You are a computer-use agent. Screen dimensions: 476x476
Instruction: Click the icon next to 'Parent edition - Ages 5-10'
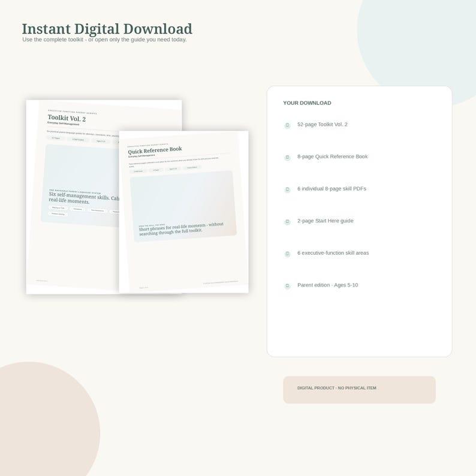(287, 286)
